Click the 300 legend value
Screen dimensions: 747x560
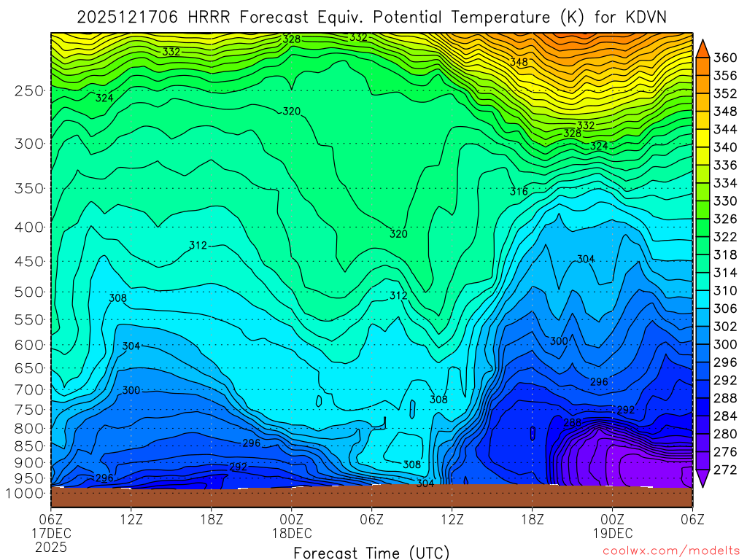coord(725,345)
